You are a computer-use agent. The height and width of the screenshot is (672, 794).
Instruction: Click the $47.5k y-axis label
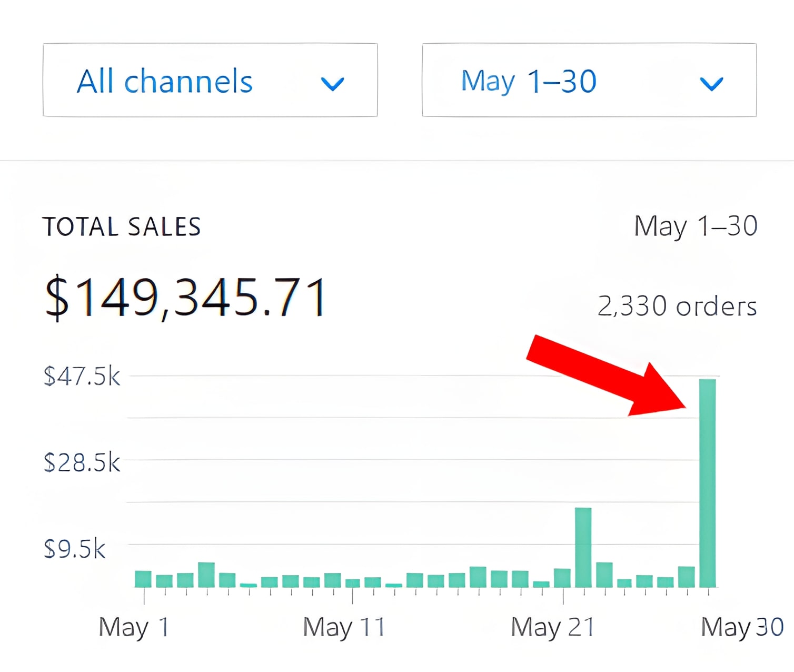click(x=82, y=377)
